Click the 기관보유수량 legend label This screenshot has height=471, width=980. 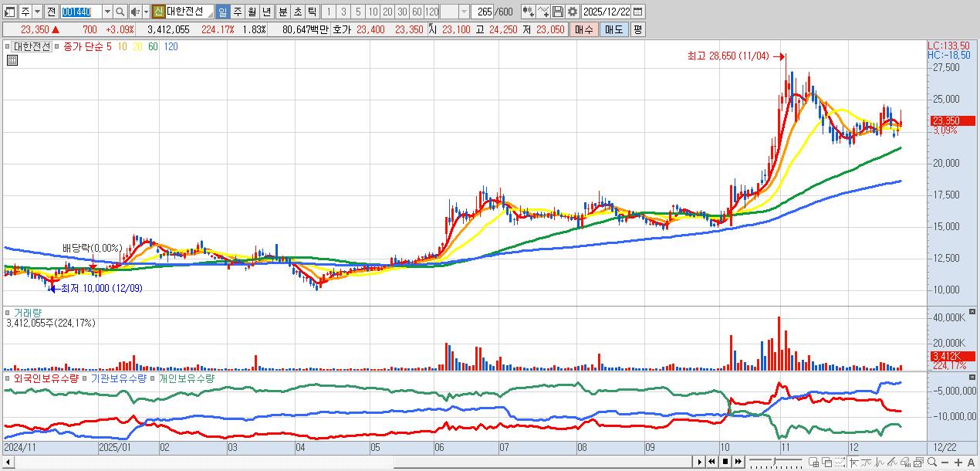(x=118, y=379)
